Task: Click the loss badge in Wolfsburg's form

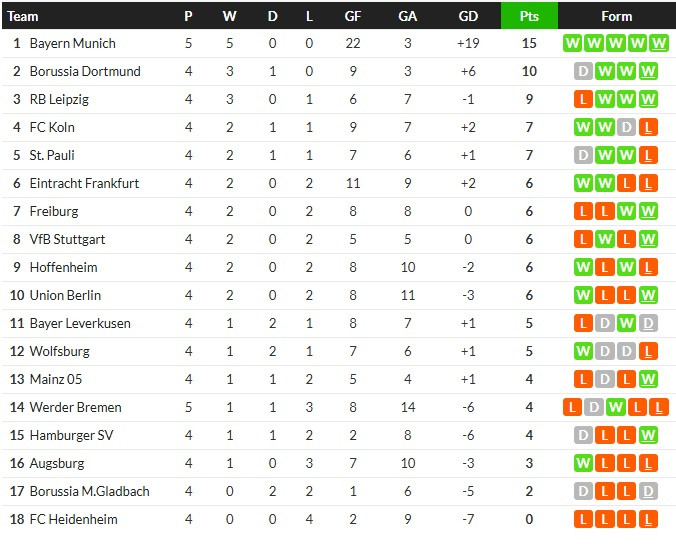Action: point(650,351)
